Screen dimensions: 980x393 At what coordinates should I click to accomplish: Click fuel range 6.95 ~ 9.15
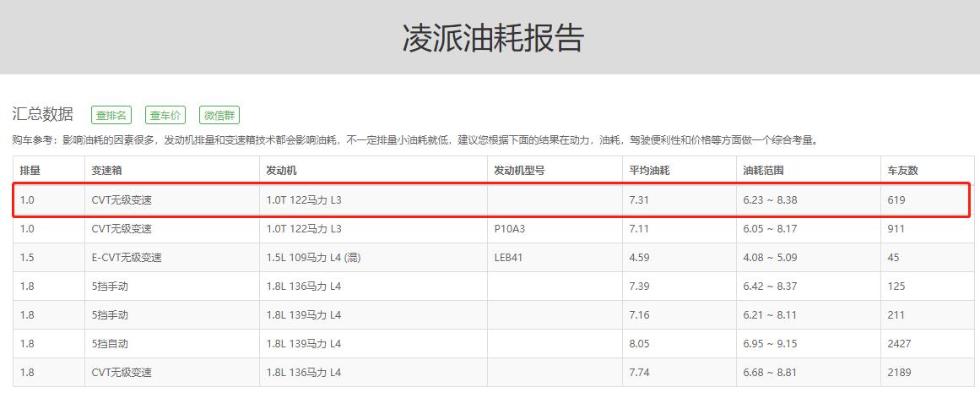[770, 344]
